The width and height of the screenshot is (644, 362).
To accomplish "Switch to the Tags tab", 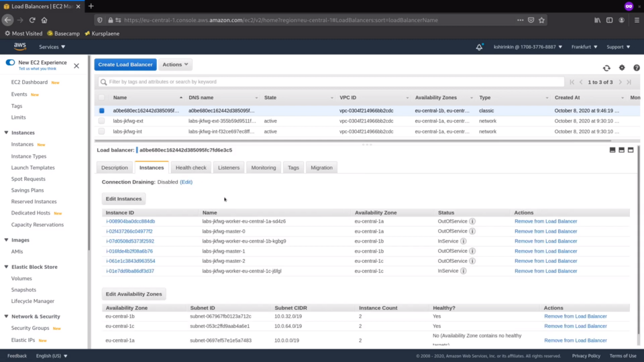I will point(293,168).
